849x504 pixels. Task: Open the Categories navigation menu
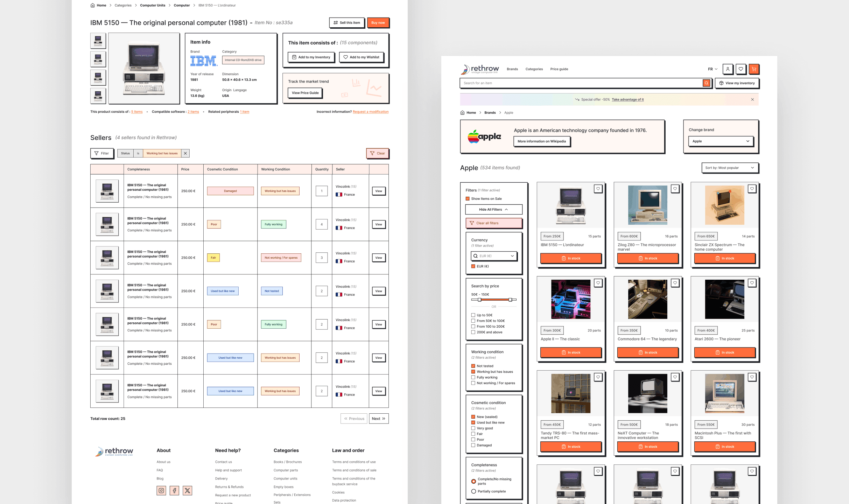pos(534,69)
